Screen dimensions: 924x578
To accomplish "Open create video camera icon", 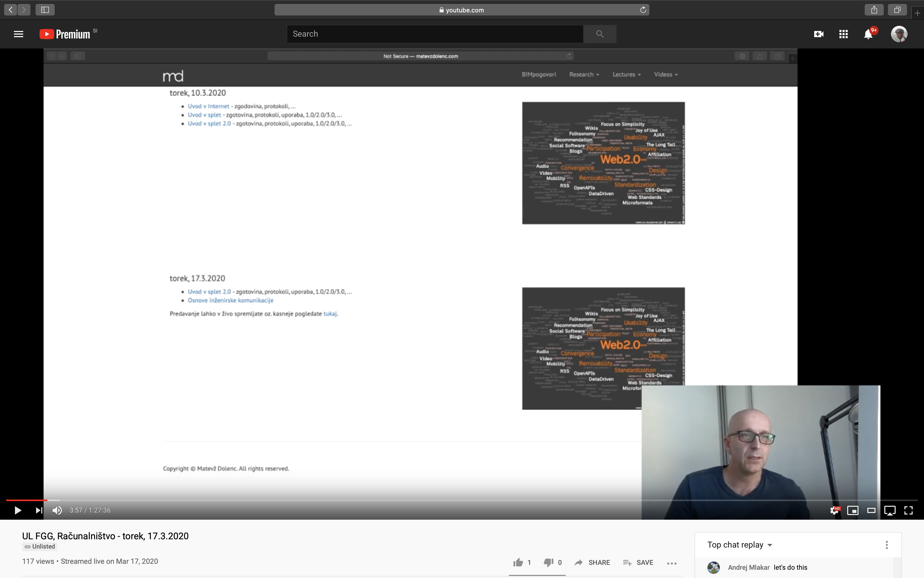I will point(819,34).
